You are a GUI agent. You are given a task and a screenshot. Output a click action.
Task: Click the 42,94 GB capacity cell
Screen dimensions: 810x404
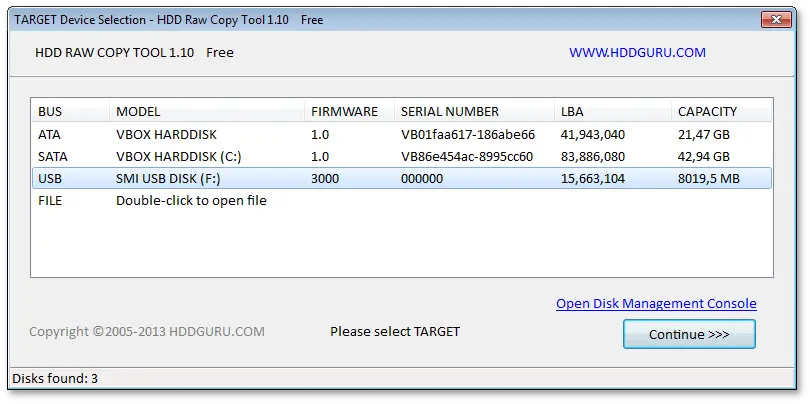point(703,156)
